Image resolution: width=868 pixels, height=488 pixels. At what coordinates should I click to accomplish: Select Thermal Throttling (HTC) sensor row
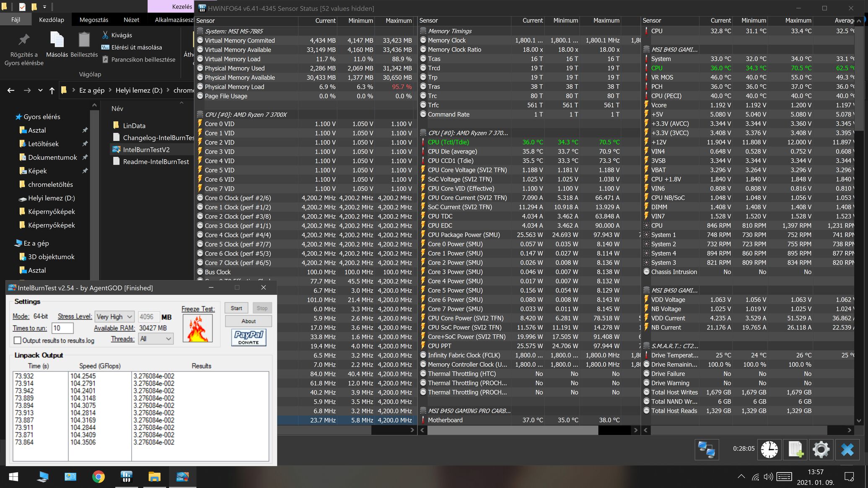(529, 374)
